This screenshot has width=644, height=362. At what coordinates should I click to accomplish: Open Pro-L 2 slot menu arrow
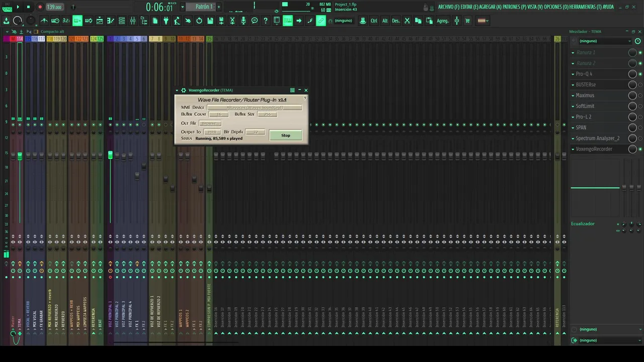coord(573,117)
